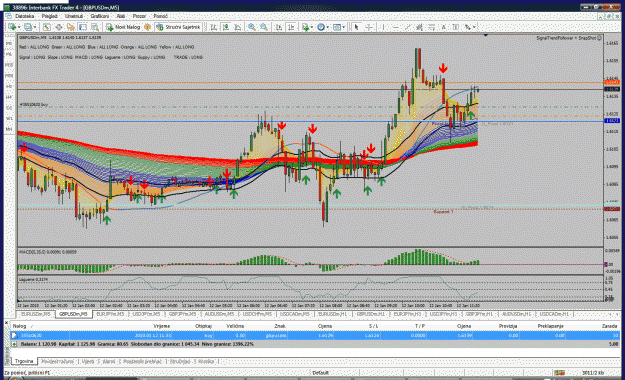Expand the new chart dropdown arrow
This screenshot has height=380, width=625.
point(19,27)
